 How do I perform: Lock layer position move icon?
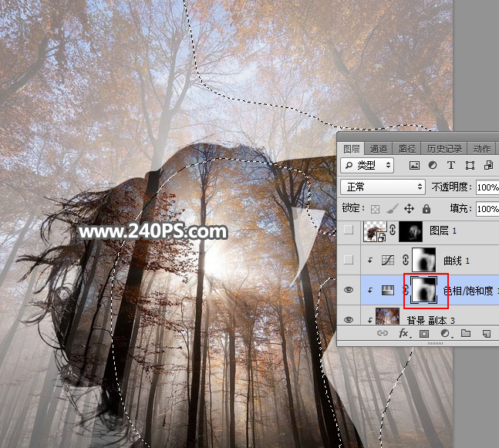point(409,209)
